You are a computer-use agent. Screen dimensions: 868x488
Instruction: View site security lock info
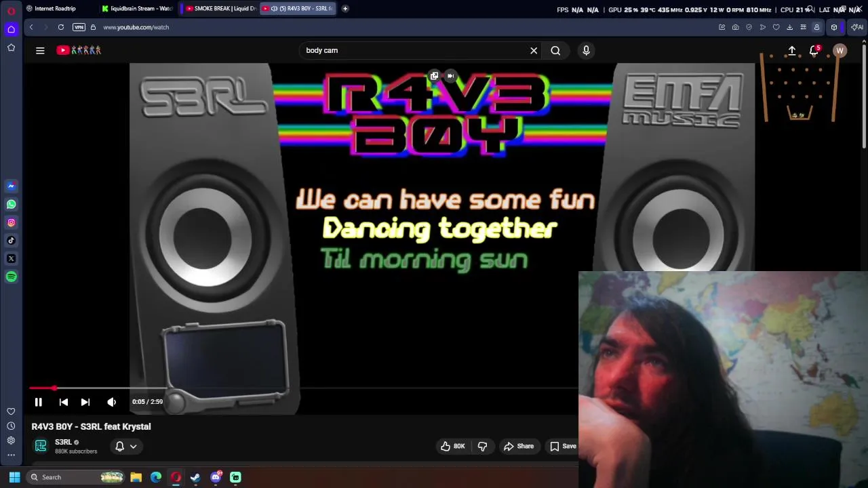point(94,27)
